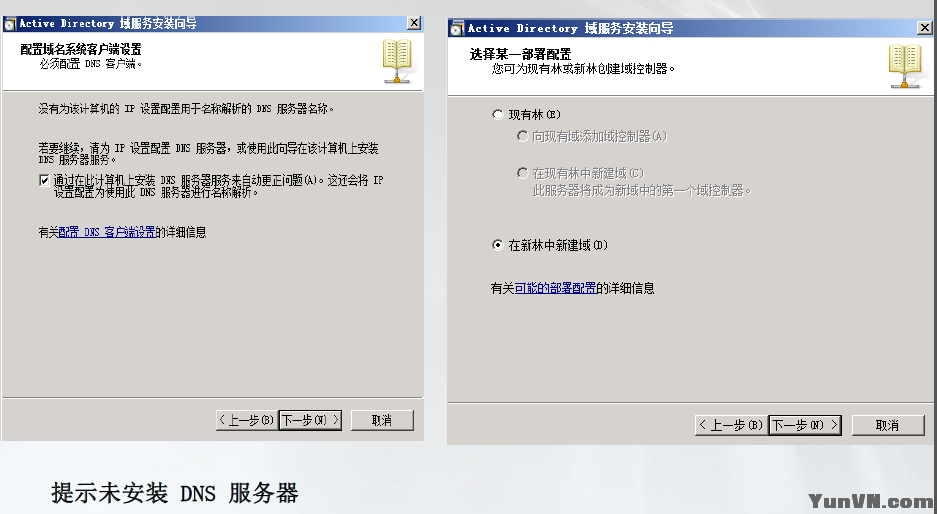The width and height of the screenshot is (937, 514).
Task: Close the deployment configuration wizard window
Action: coord(924,27)
